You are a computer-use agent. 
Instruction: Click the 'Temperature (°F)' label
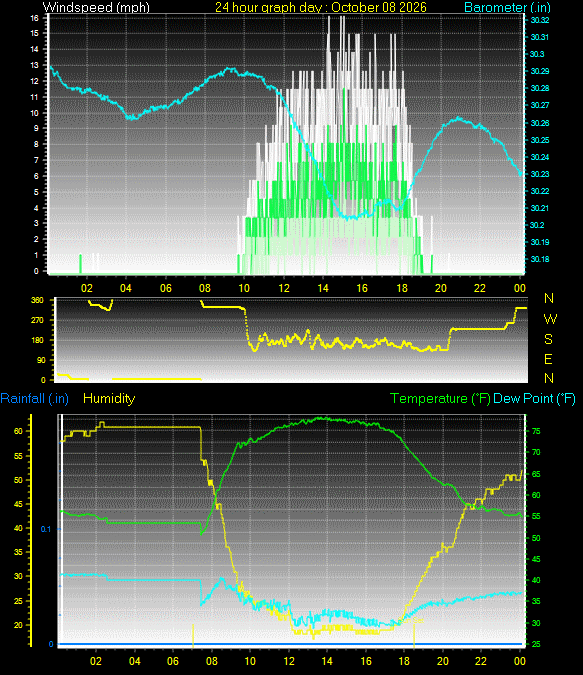tap(440, 398)
